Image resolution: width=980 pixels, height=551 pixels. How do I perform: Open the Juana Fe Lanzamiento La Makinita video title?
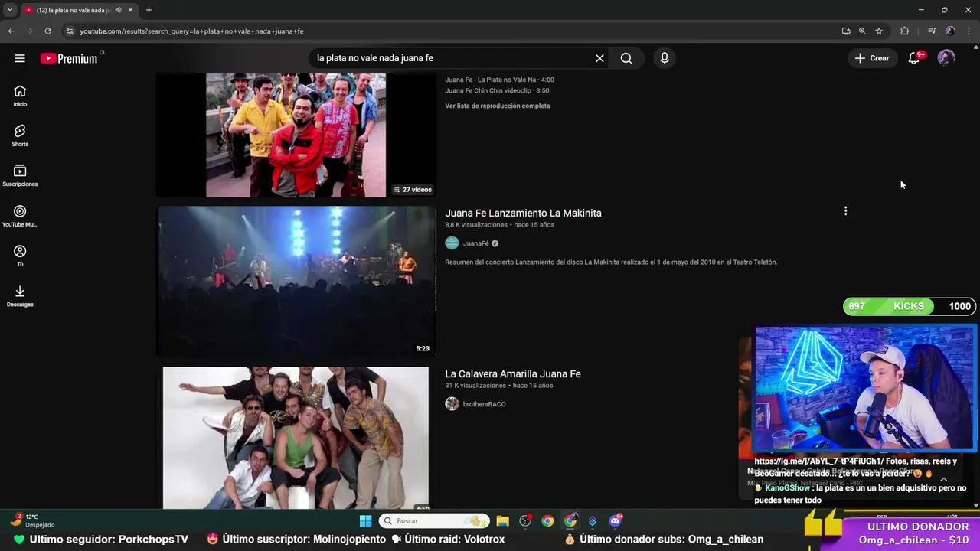523,213
